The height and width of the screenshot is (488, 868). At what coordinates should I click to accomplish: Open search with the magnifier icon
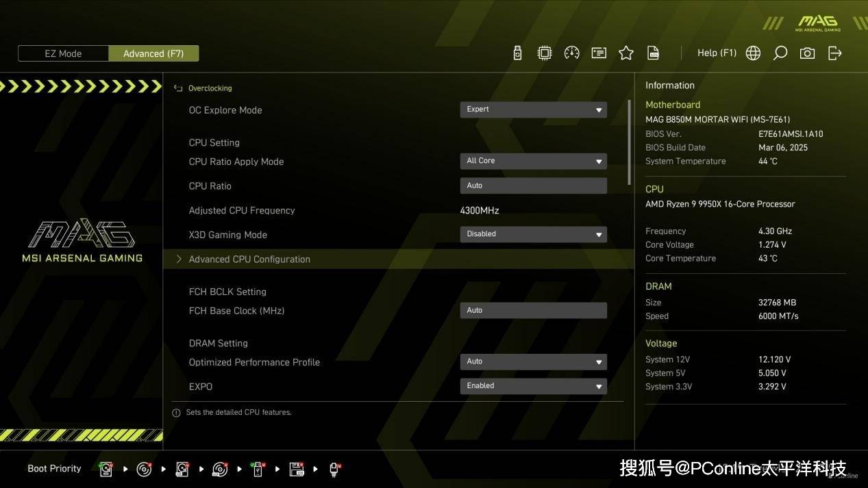pos(780,53)
